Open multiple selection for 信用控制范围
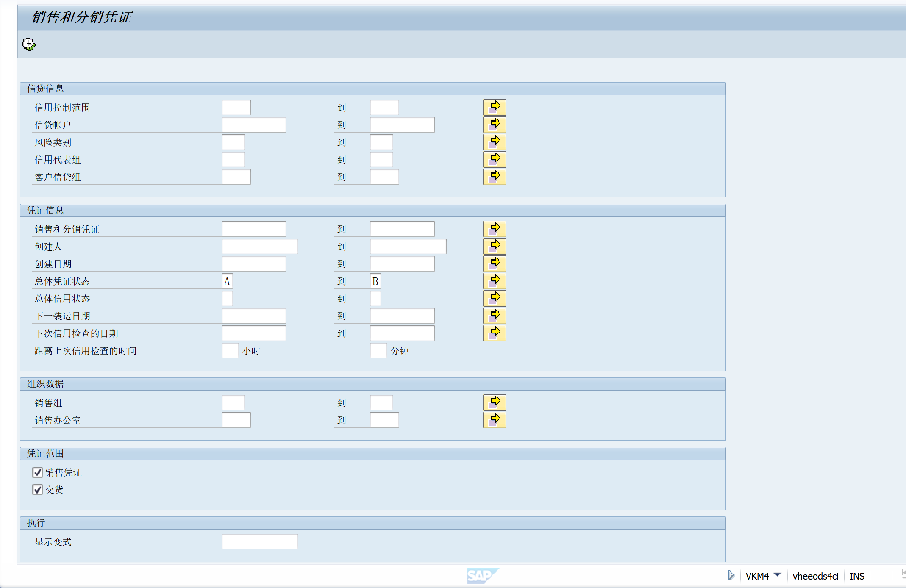This screenshot has width=906, height=588. (495, 107)
